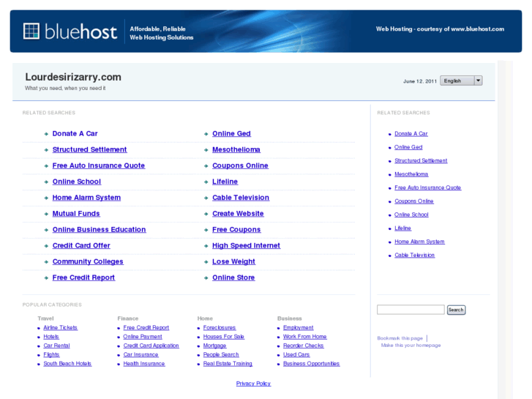
Task: Open the Structured Settlement main link
Action: click(x=89, y=150)
